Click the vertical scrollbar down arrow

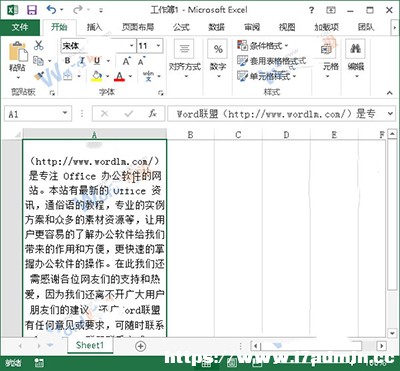392,333
